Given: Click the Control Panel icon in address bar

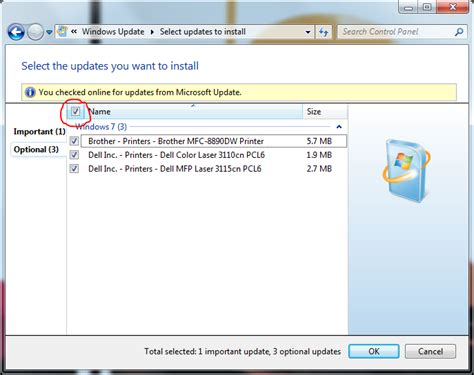Looking at the screenshot, I should click(x=62, y=32).
